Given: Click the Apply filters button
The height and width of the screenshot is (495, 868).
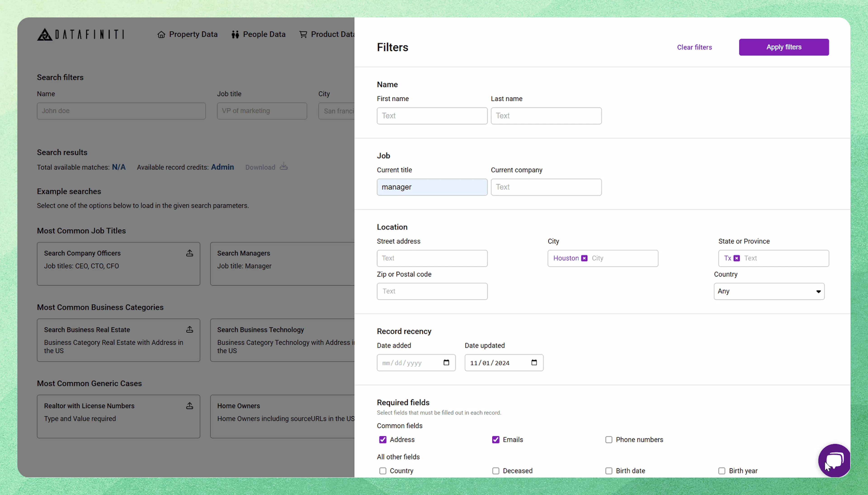Looking at the screenshot, I should point(784,47).
